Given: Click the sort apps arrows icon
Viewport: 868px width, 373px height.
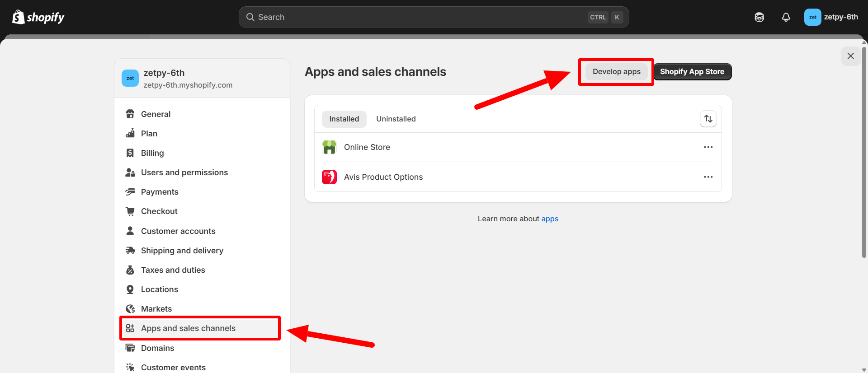Looking at the screenshot, I should click(x=708, y=119).
